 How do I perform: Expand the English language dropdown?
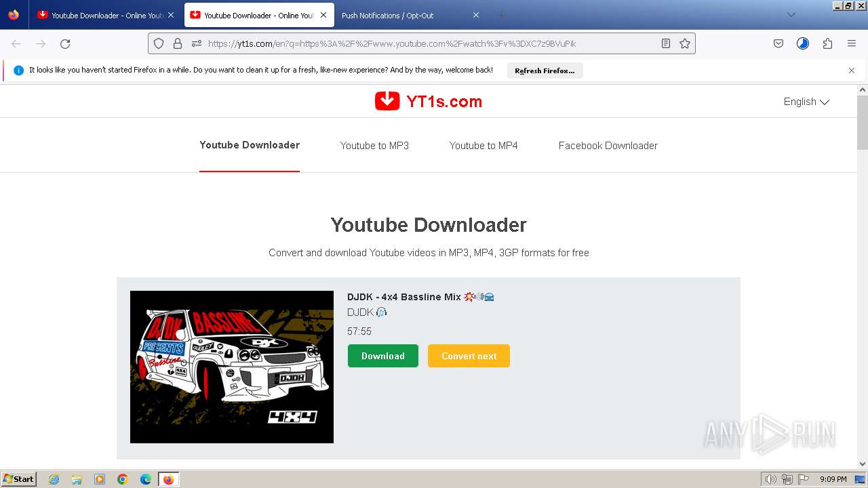pos(806,102)
